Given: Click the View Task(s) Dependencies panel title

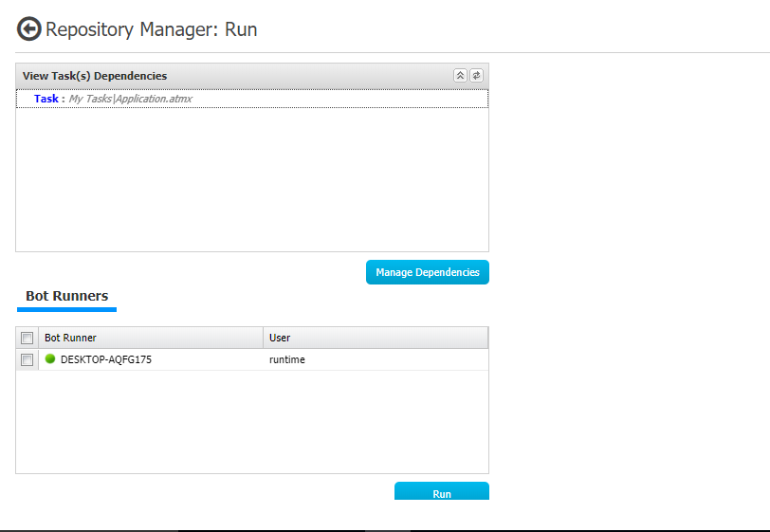Looking at the screenshot, I should click(95, 76).
